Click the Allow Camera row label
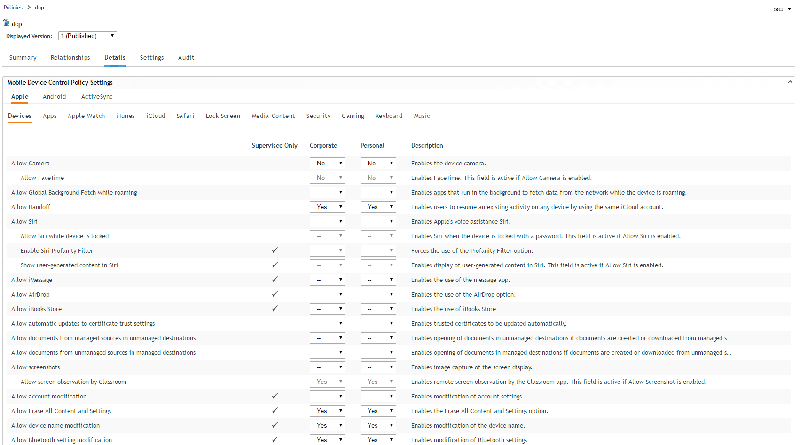The height and width of the screenshot is (445, 800). [x=30, y=163]
